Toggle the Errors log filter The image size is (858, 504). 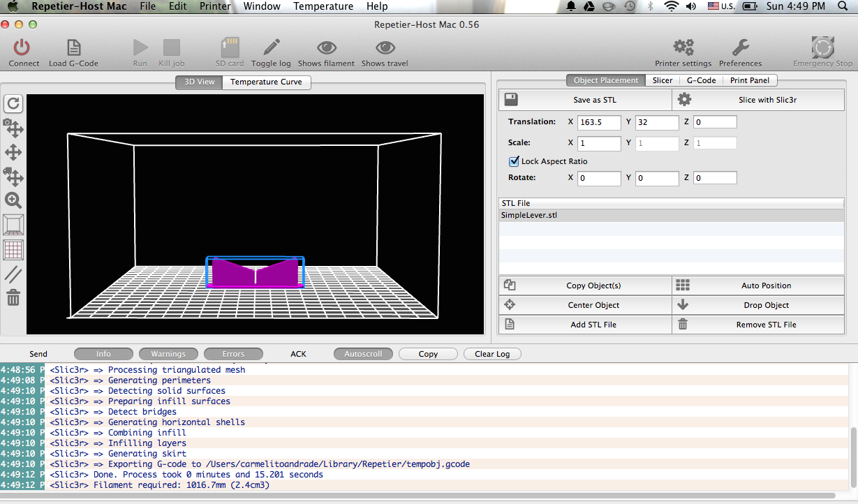click(233, 354)
